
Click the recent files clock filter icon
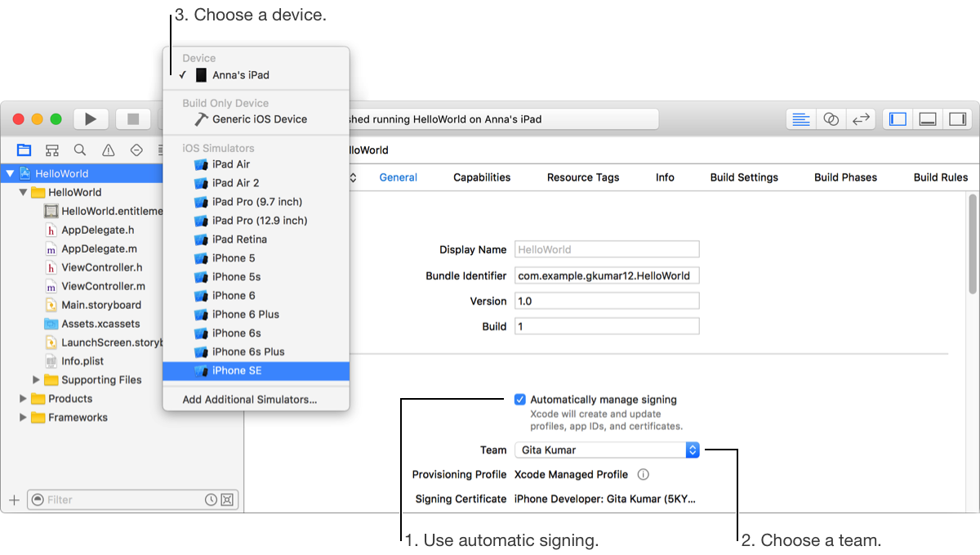[211, 499]
